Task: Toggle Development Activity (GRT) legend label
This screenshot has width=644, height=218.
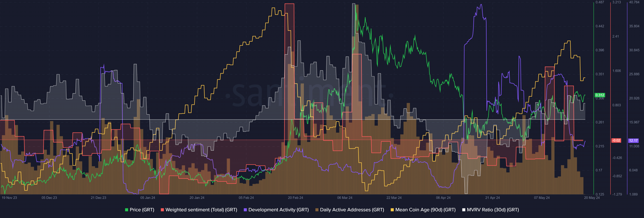Action: [x=278, y=210]
